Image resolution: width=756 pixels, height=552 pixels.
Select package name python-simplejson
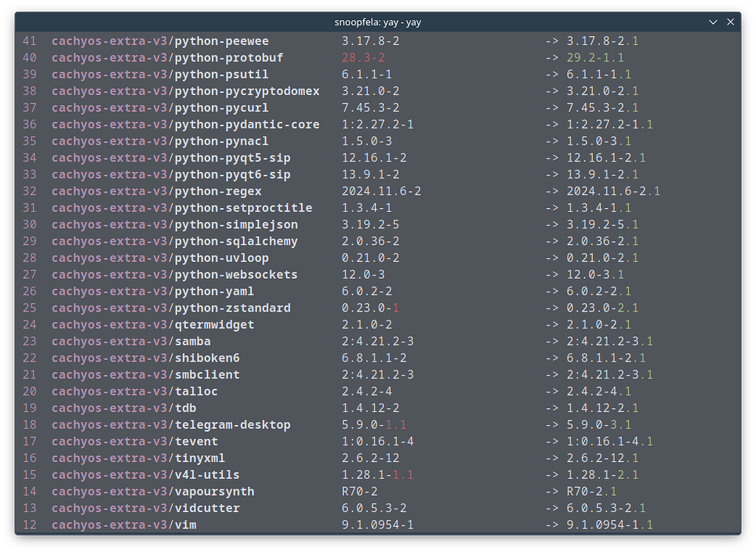pyautogui.click(x=236, y=224)
